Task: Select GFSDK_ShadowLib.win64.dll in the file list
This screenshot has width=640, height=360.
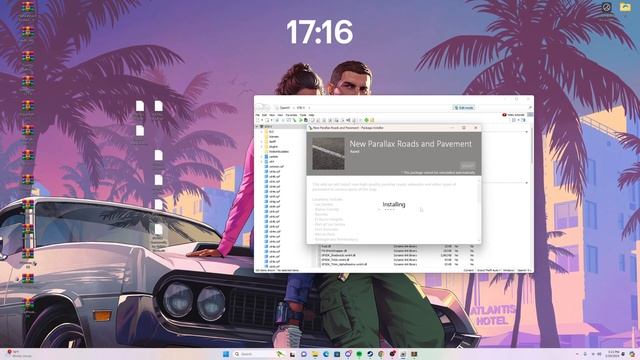Action: click(338, 255)
